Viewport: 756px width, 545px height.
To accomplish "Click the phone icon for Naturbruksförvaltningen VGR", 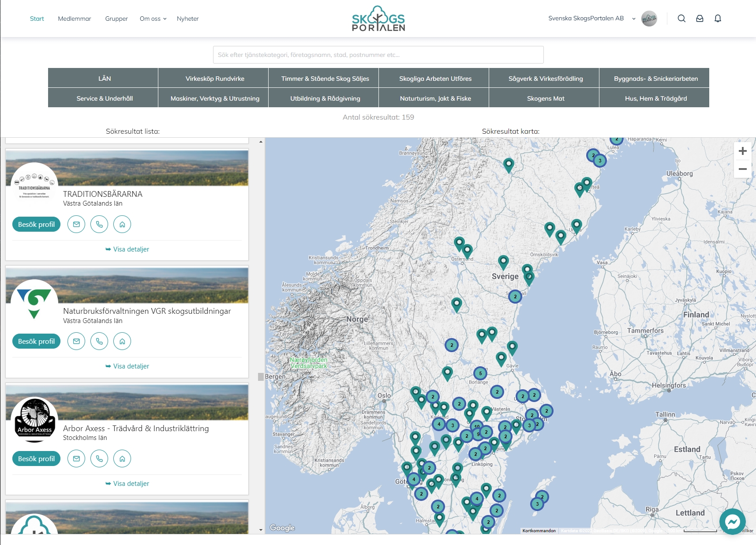I will click(99, 341).
